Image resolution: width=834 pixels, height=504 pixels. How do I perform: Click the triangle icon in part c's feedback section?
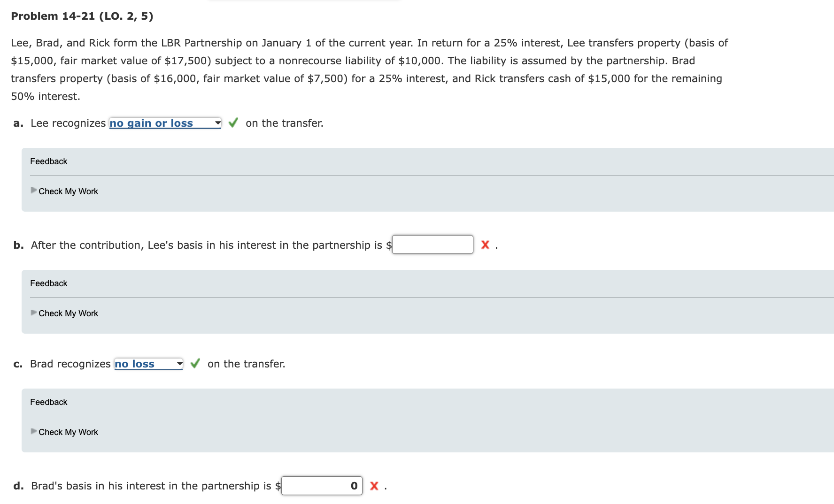(33, 431)
